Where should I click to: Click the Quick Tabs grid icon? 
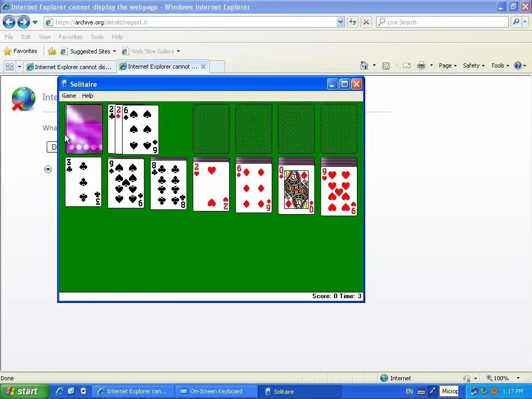[9, 67]
